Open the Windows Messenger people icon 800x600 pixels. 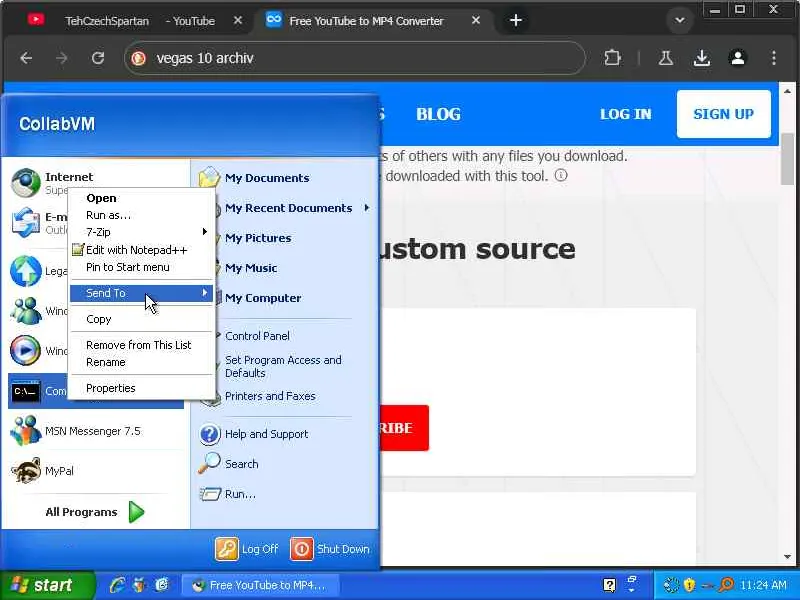(26, 311)
